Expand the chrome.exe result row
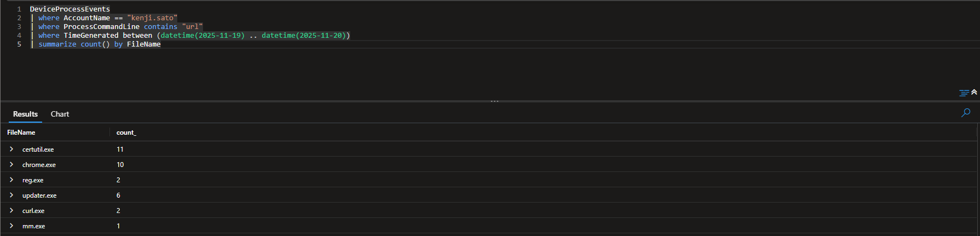This screenshot has width=980, height=236. [11, 164]
